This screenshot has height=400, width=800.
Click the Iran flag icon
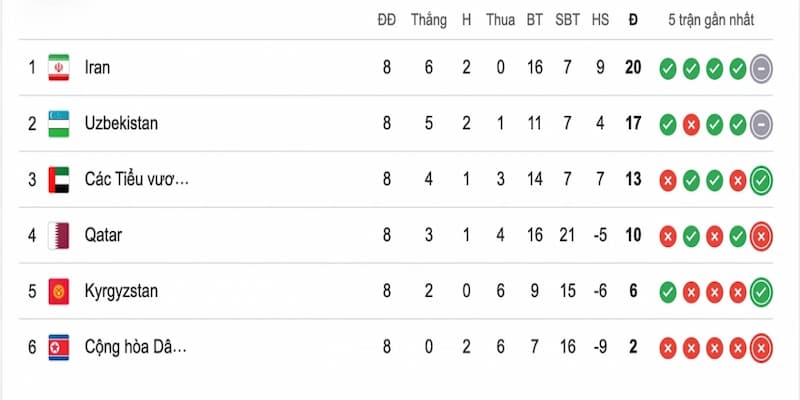(x=59, y=67)
